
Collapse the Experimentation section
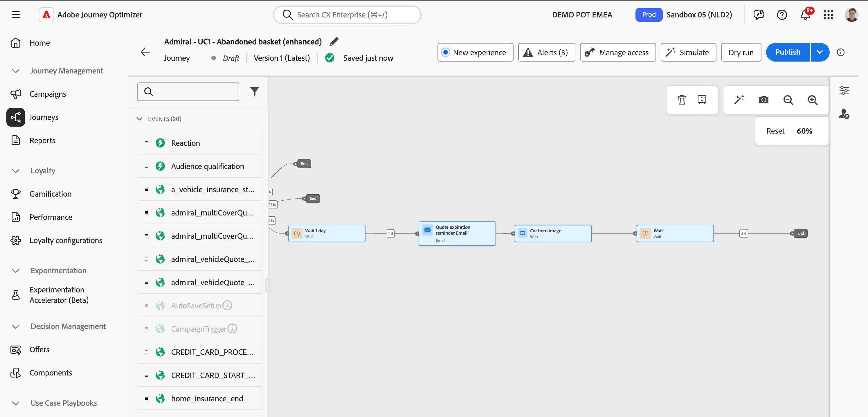point(15,271)
